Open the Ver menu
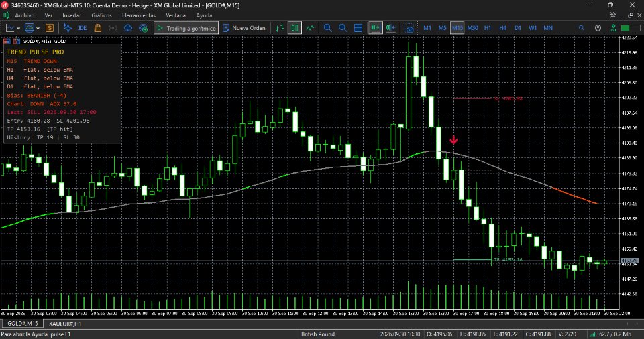Image resolution: width=644 pixels, height=339 pixels. 48,15
